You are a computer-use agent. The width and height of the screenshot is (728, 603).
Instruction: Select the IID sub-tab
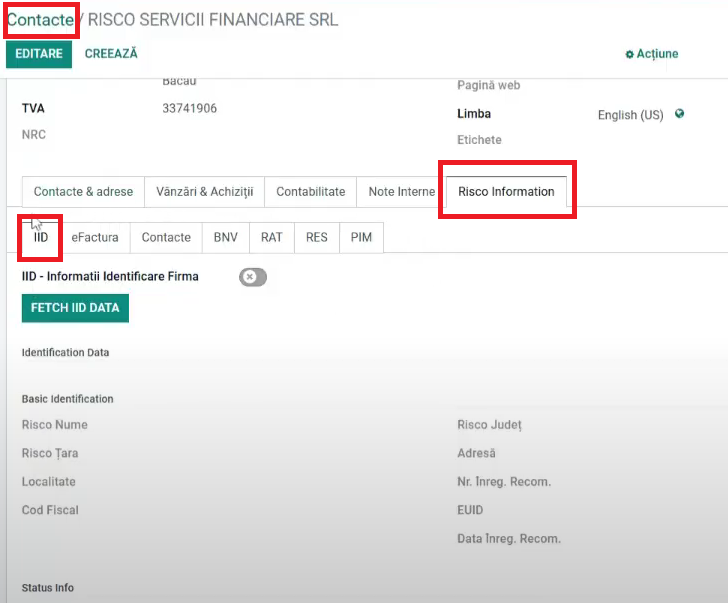click(41, 238)
